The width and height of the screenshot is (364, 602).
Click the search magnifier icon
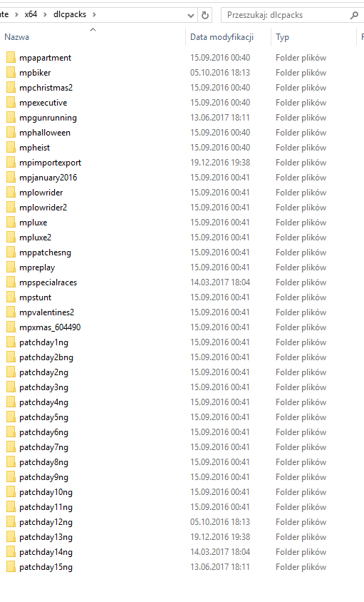coord(354,16)
